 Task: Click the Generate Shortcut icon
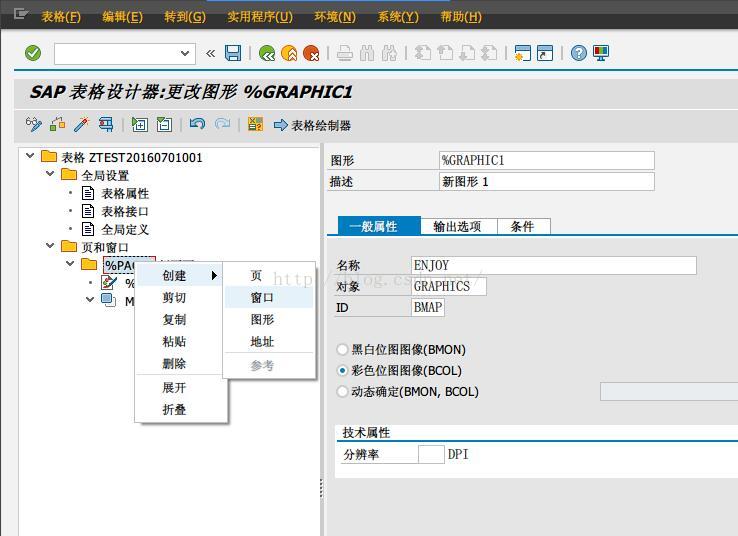pos(545,53)
